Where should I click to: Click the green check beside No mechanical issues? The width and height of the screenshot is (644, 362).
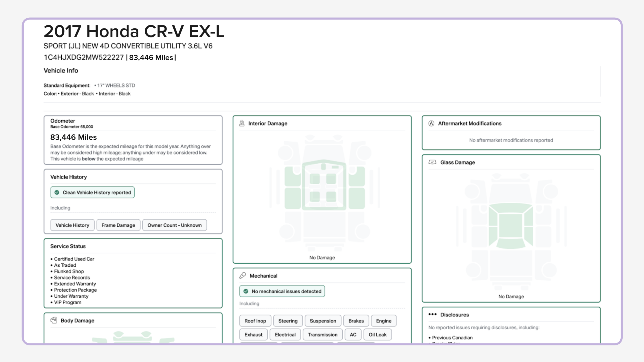246,291
